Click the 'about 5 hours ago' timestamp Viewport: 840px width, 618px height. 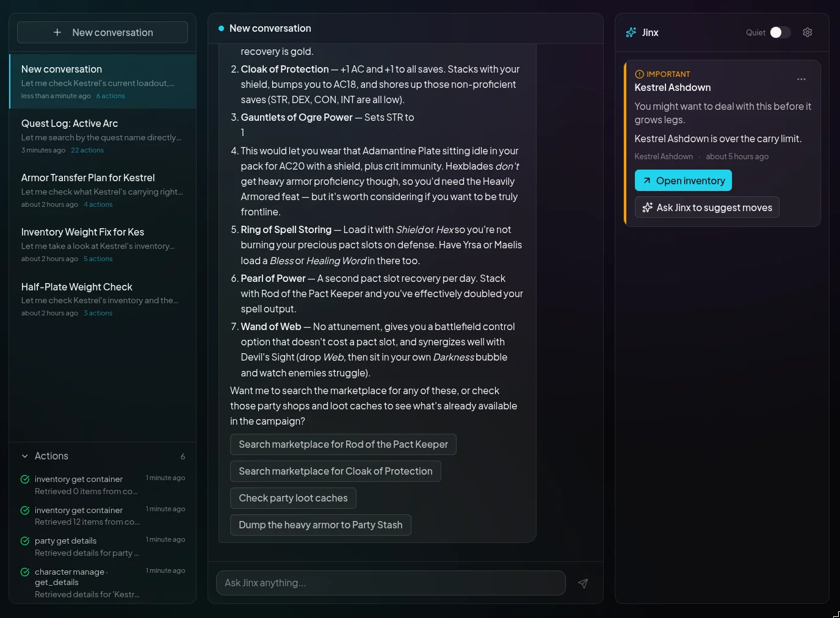click(737, 157)
